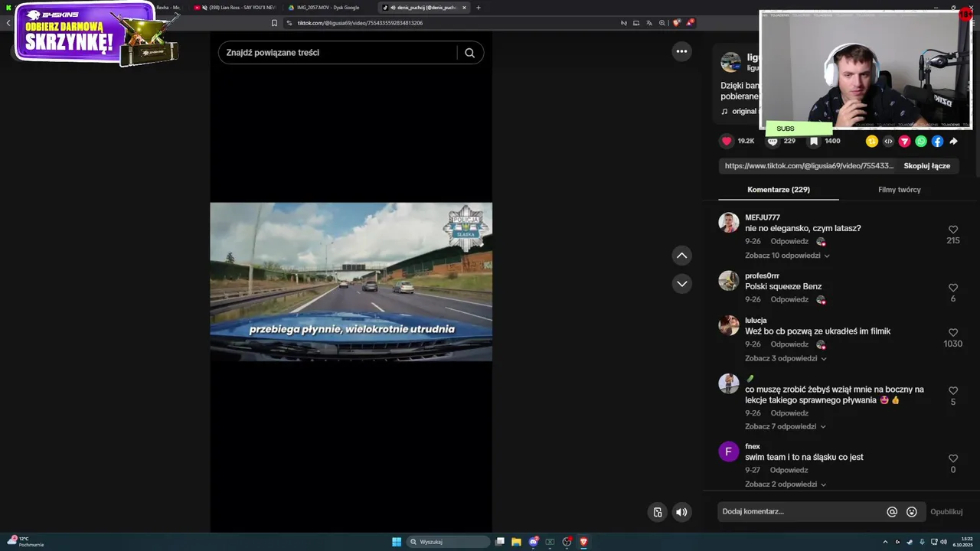
Task: Reply to lulucja via Odpowiedz
Action: click(x=789, y=344)
